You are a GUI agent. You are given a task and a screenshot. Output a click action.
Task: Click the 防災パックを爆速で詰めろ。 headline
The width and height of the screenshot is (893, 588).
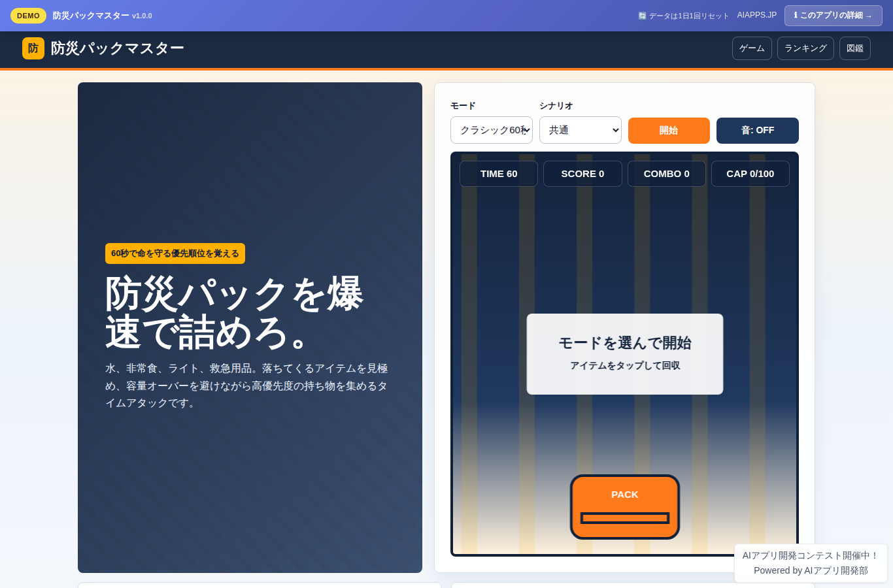tap(234, 313)
